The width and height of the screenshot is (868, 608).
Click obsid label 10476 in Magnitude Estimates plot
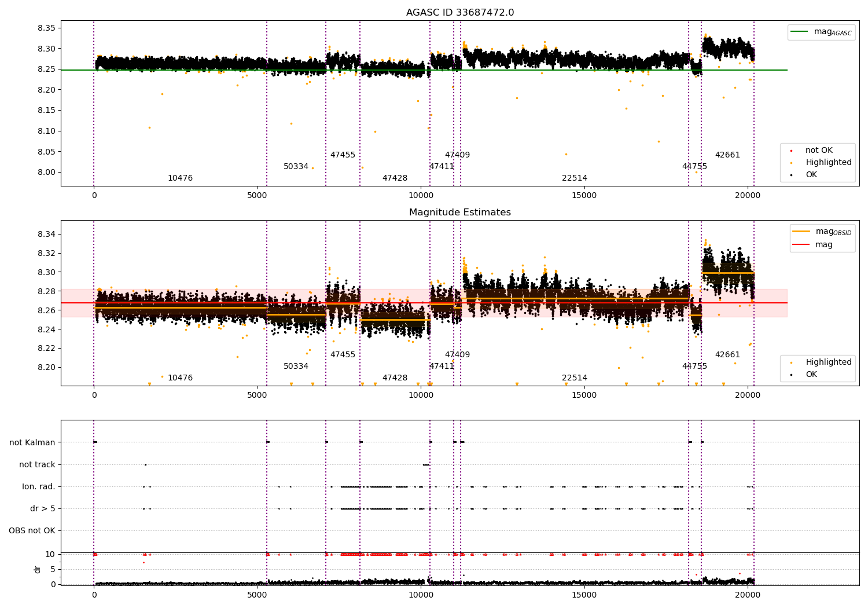tap(180, 378)
